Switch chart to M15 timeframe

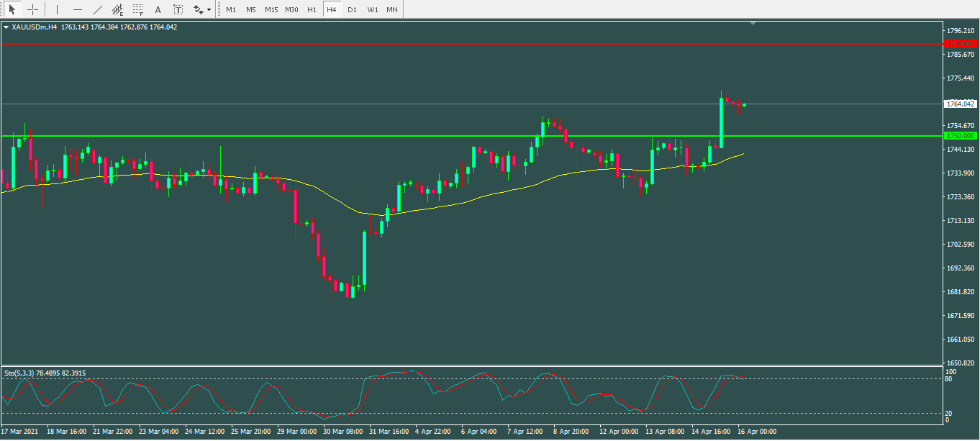(271, 9)
